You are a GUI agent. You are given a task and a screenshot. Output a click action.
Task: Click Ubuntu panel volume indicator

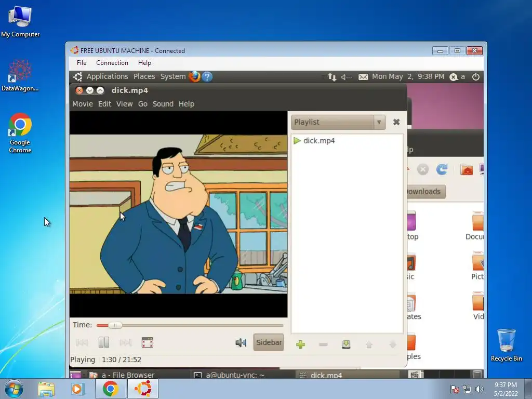[347, 77]
